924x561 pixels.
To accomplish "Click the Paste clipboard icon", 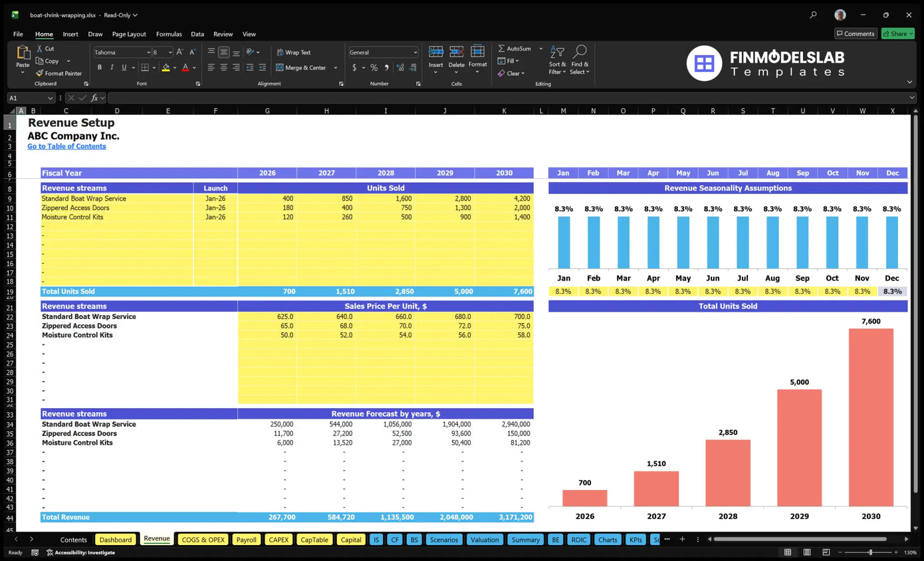I will tap(23, 53).
